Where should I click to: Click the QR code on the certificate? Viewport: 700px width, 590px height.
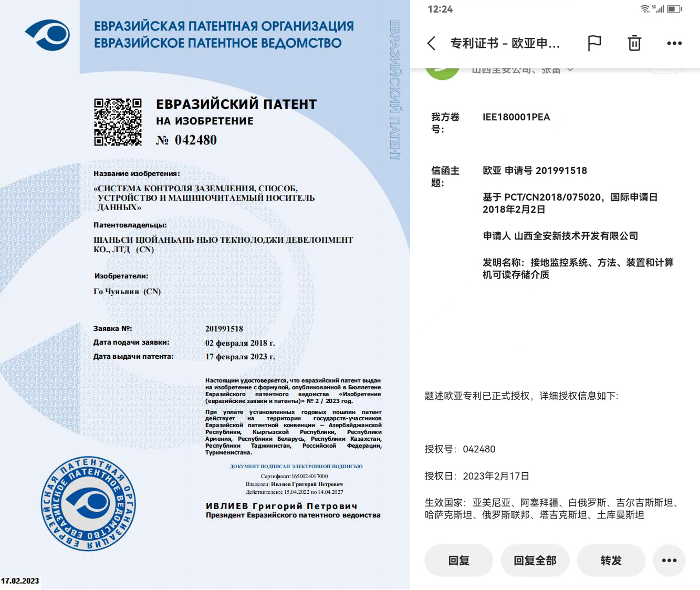coord(118,122)
